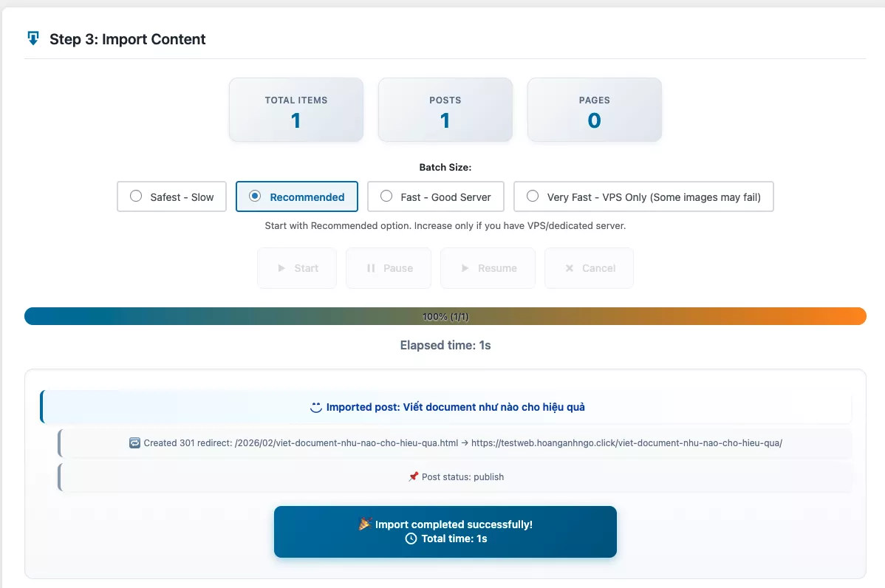Click the Posts count card

tap(445, 110)
